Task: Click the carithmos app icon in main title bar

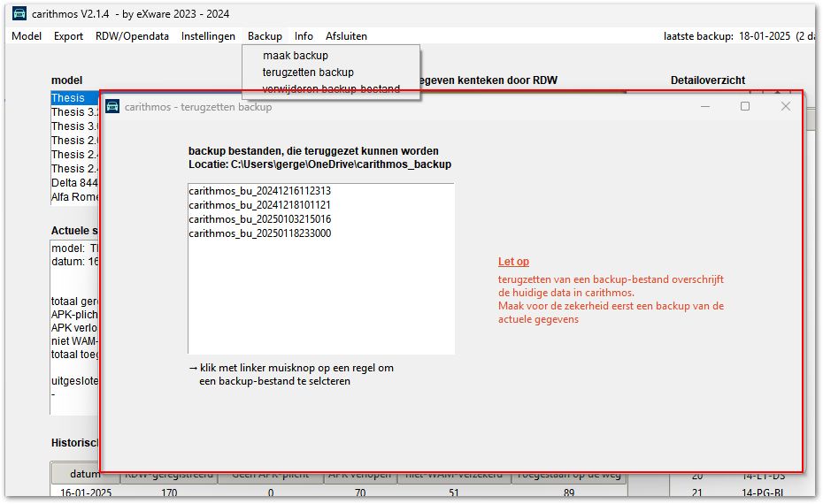Action: pyautogui.click(x=19, y=12)
